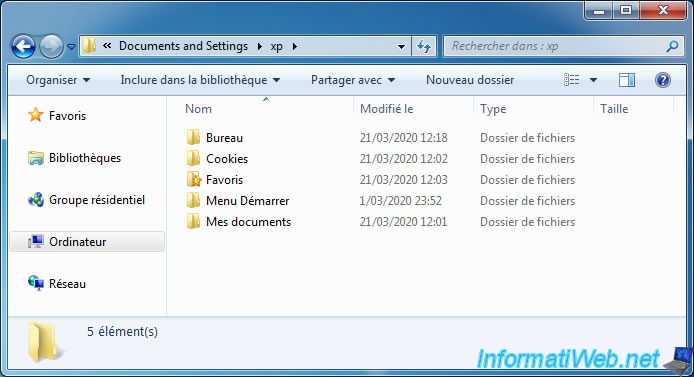
Task: Open the address bar history dropdown
Action: coord(401,46)
